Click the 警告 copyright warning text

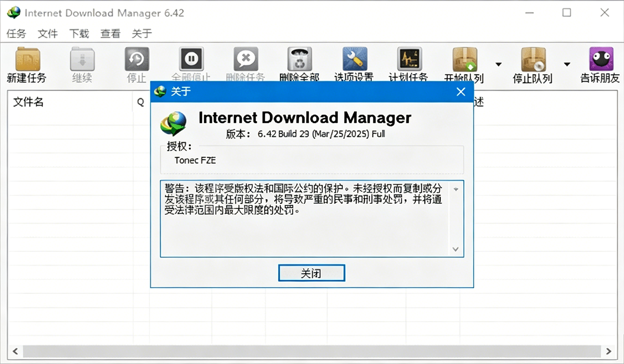point(304,200)
